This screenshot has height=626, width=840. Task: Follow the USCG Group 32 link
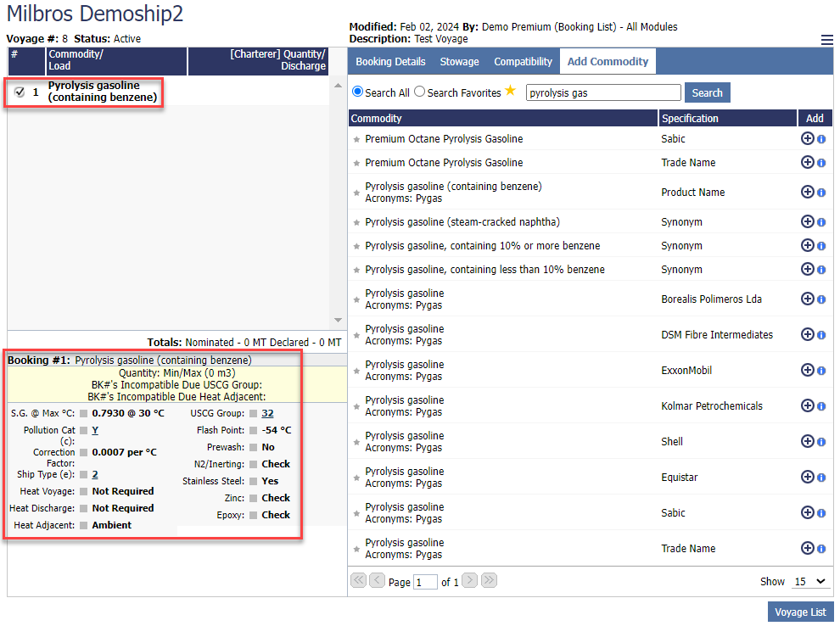267,413
